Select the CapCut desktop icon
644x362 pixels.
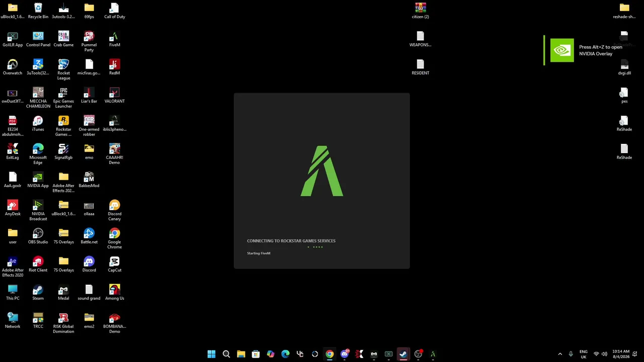click(115, 264)
